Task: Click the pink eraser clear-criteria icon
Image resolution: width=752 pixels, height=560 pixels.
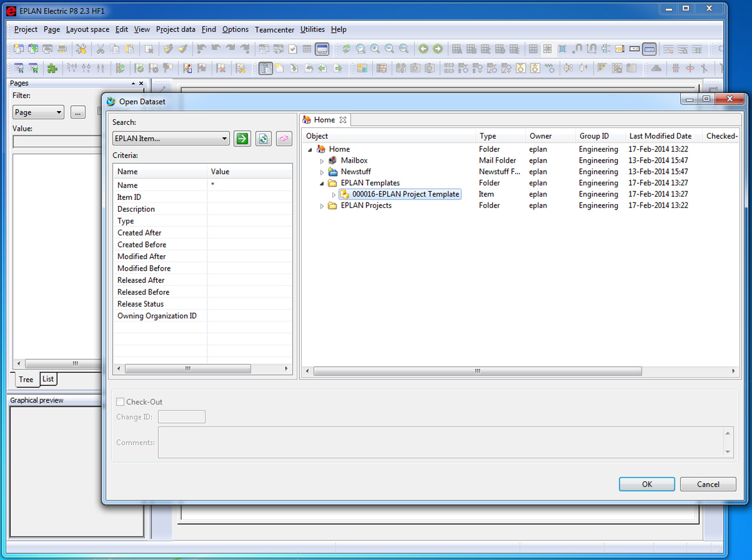Action: [284, 139]
